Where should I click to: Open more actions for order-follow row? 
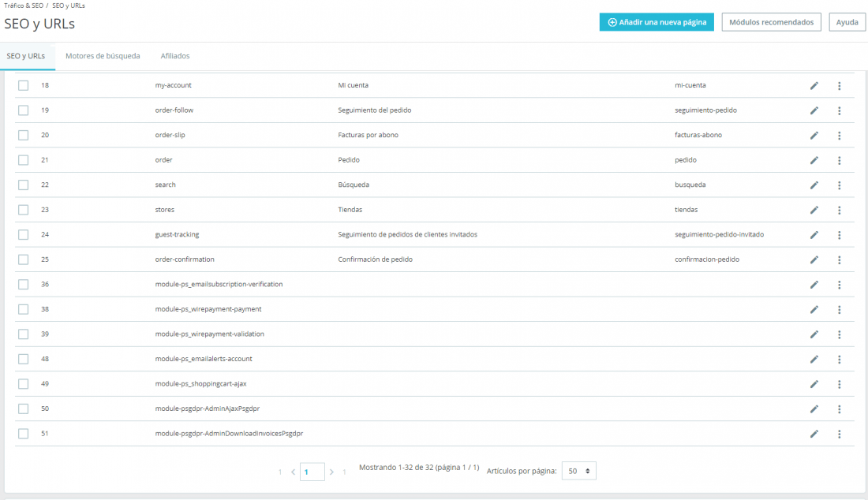tap(840, 110)
